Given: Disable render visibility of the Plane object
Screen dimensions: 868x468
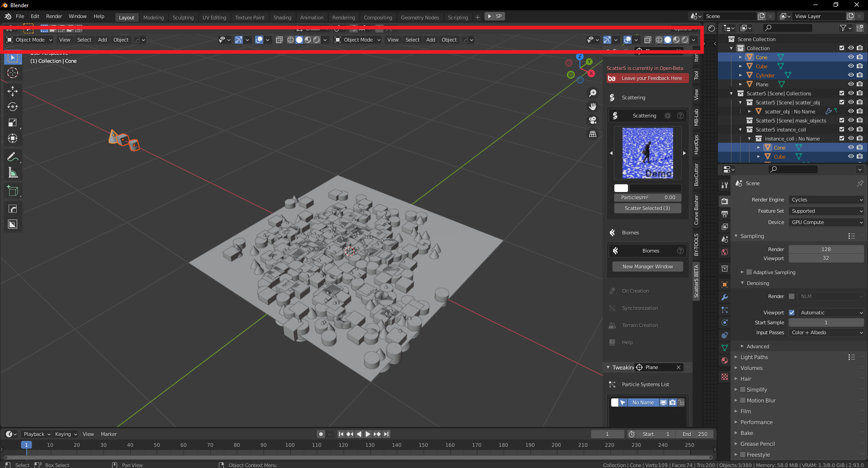Looking at the screenshot, I should [x=860, y=84].
